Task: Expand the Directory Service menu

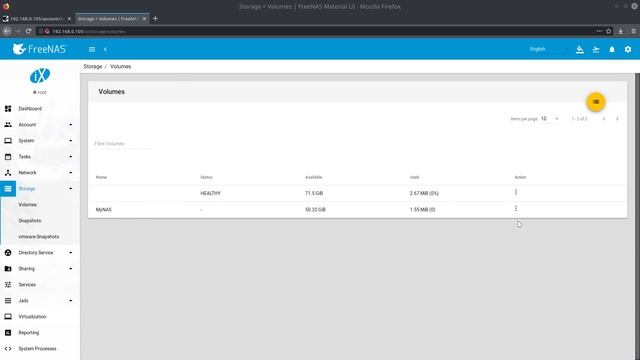Action: pos(40,253)
